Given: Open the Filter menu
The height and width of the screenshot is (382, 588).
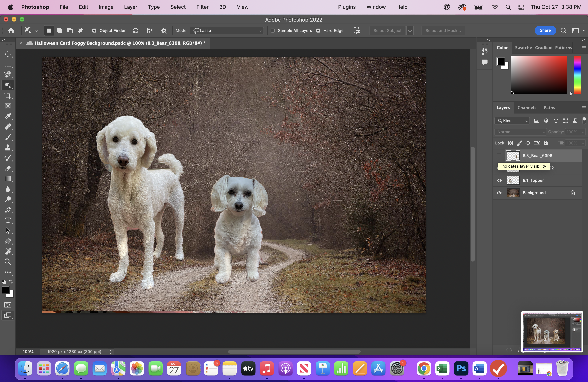Looking at the screenshot, I should tap(202, 7).
